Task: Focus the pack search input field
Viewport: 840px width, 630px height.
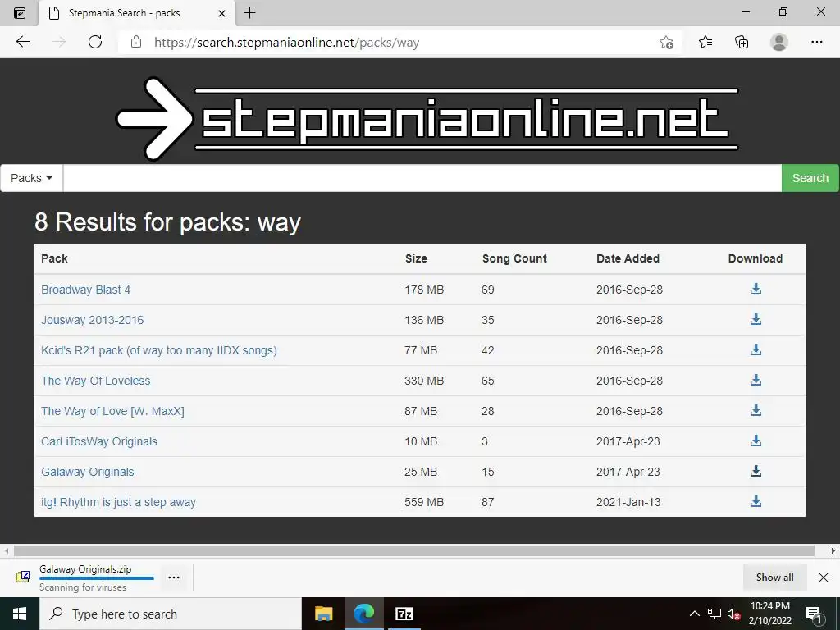Action: 422,178
